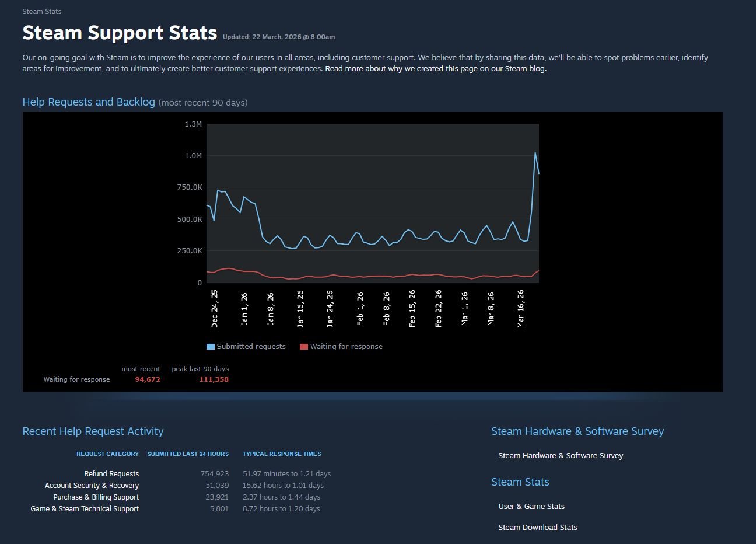The image size is (756, 544).
Task: Click the Steam Hardware & Software Survey section heading
Action: [x=577, y=431]
